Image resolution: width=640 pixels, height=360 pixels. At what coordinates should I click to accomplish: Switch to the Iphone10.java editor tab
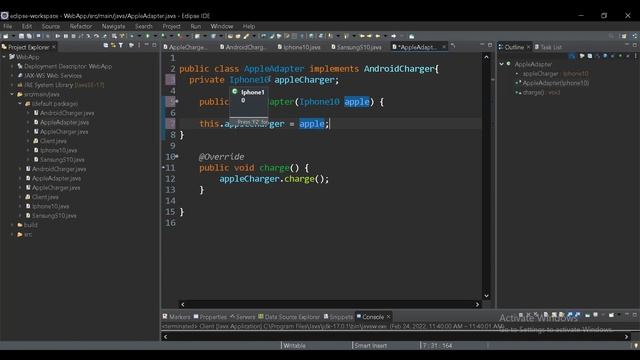tap(299, 47)
